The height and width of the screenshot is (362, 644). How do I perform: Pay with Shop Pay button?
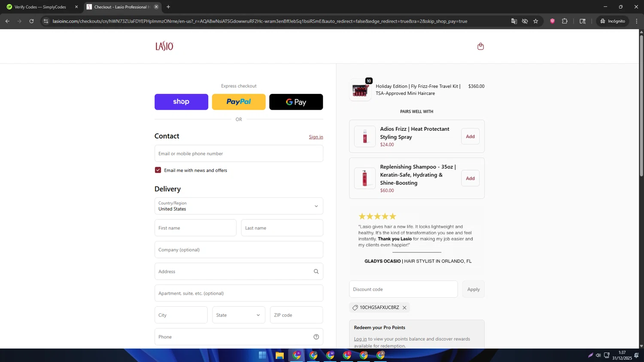click(181, 102)
